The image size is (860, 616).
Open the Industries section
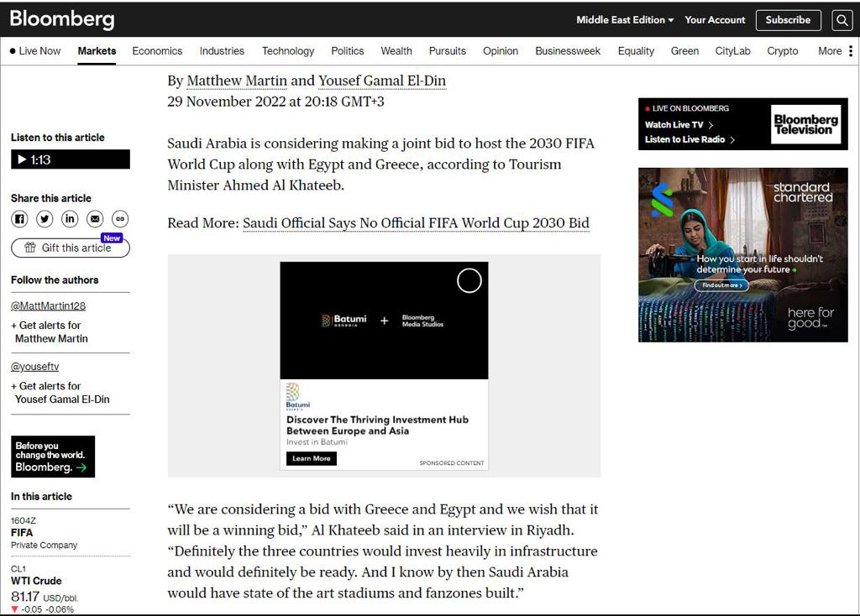(222, 51)
